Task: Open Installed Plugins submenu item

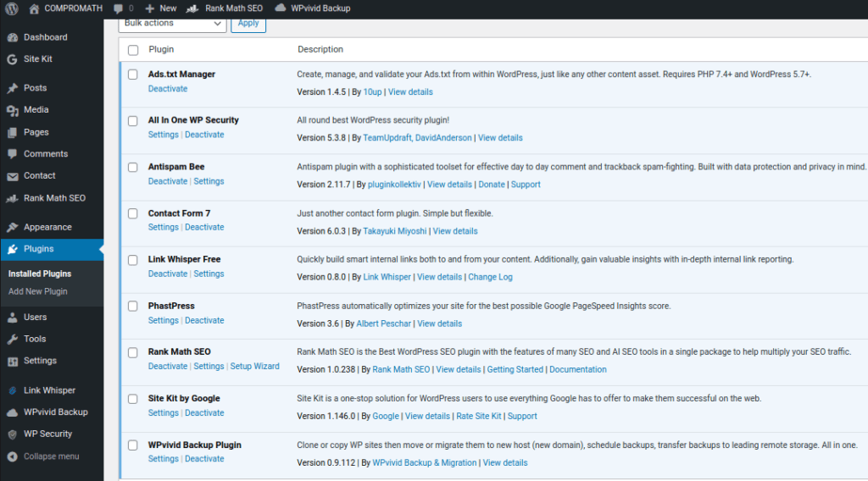Action: point(40,274)
